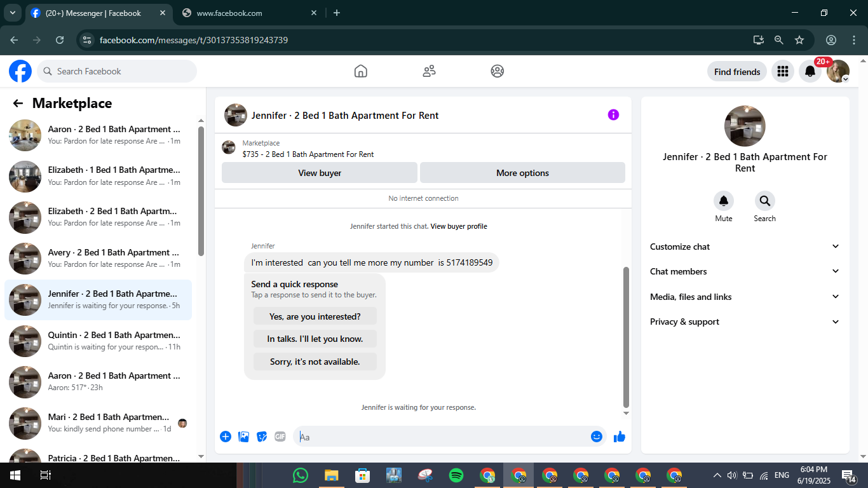Click the Facebook logo

[x=20, y=71]
